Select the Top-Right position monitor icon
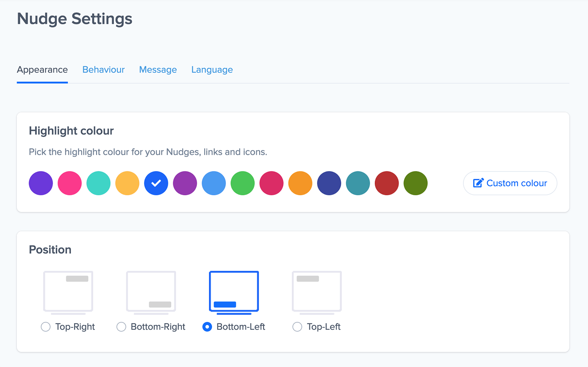This screenshot has height=367, width=588. pyautogui.click(x=68, y=292)
